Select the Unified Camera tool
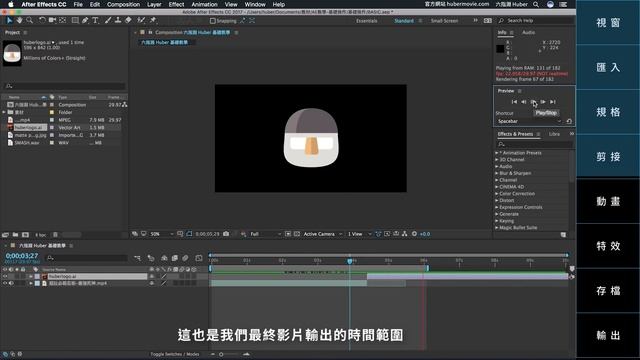The image size is (640, 360). click(52, 20)
